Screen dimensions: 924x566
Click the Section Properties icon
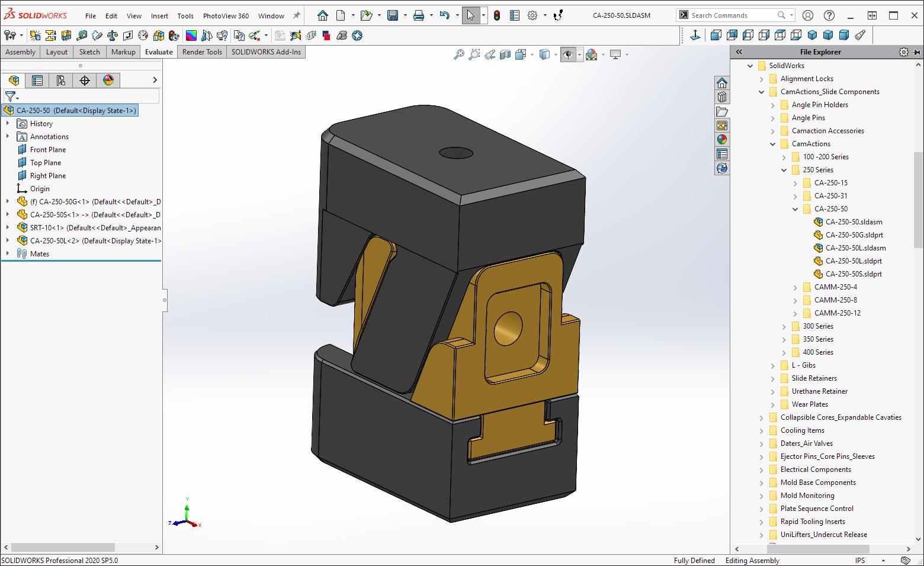coord(128,36)
